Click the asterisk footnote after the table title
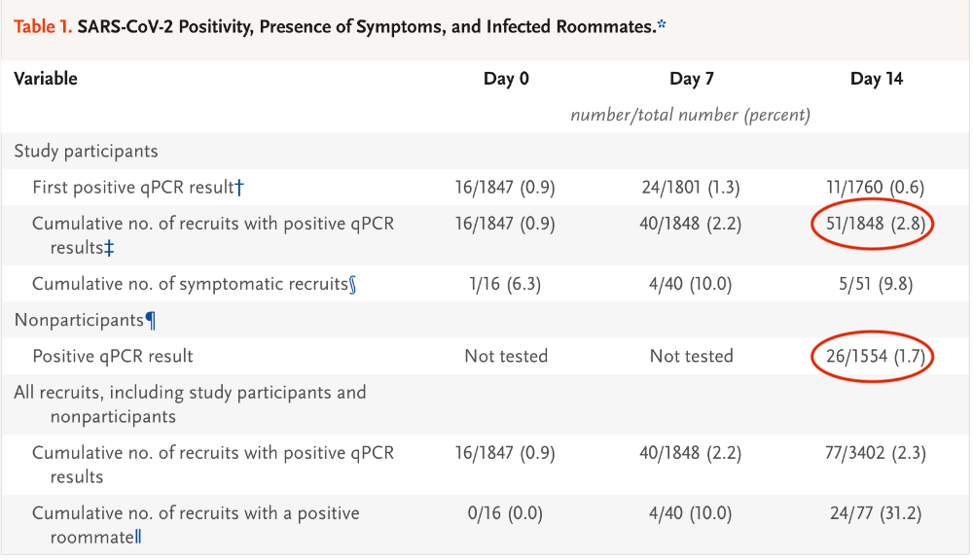973x560 pixels. click(663, 25)
